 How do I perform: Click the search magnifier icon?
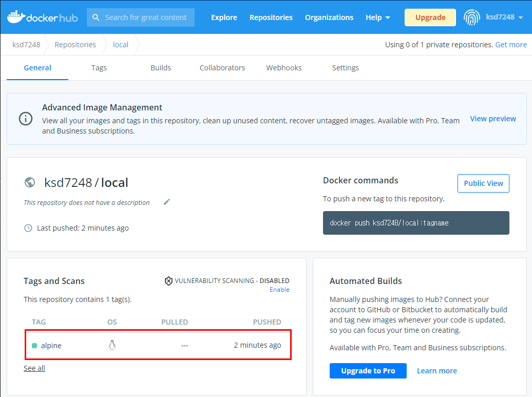coord(96,17)
